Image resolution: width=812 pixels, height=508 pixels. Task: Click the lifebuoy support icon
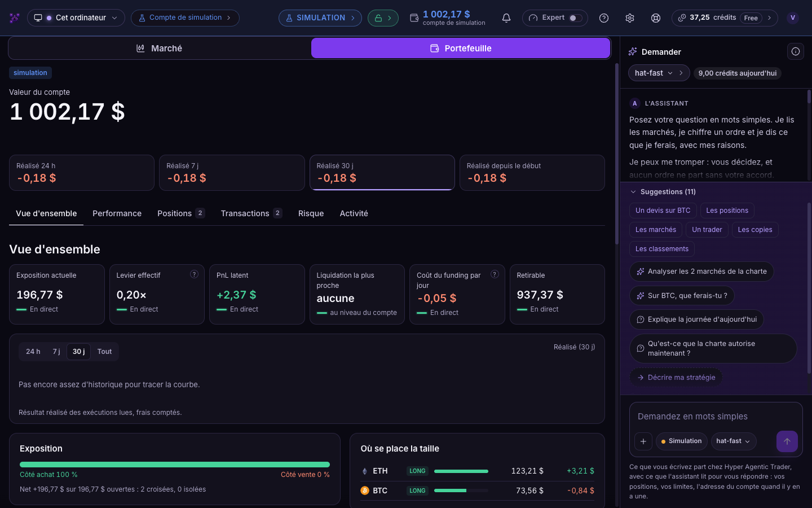coord(656,18)
